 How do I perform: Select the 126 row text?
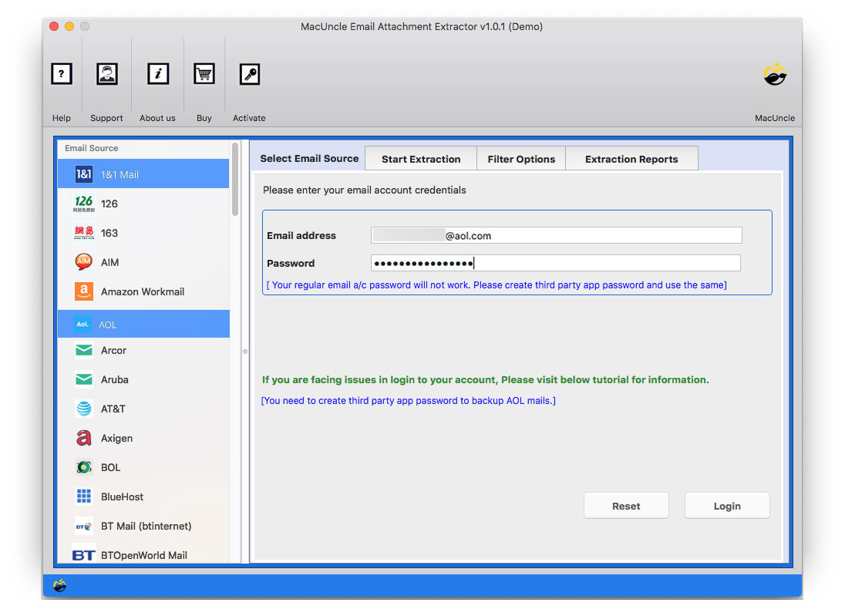click(x=109, y=204)
